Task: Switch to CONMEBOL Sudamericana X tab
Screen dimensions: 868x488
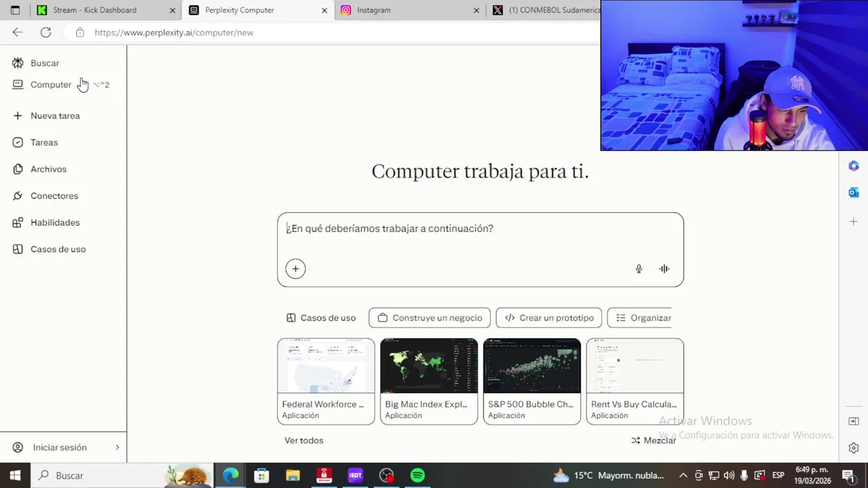Action: pyautogui.click(x=544, y=10)
